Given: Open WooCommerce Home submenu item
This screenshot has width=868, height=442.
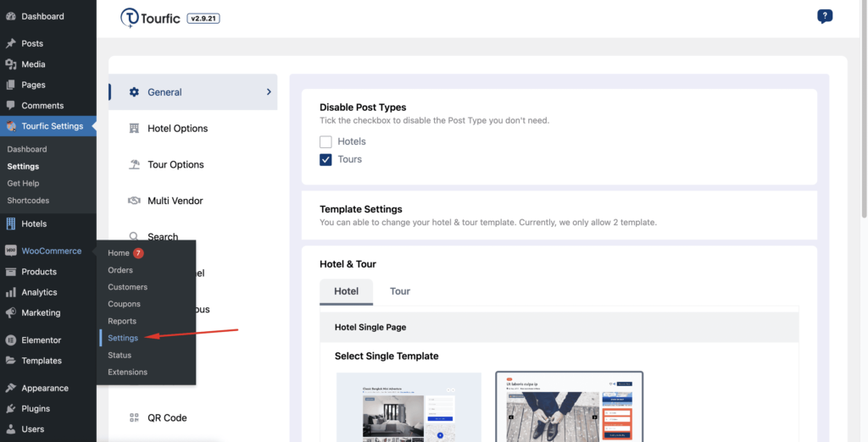Looking at the screenshot, I should [119, 253].
